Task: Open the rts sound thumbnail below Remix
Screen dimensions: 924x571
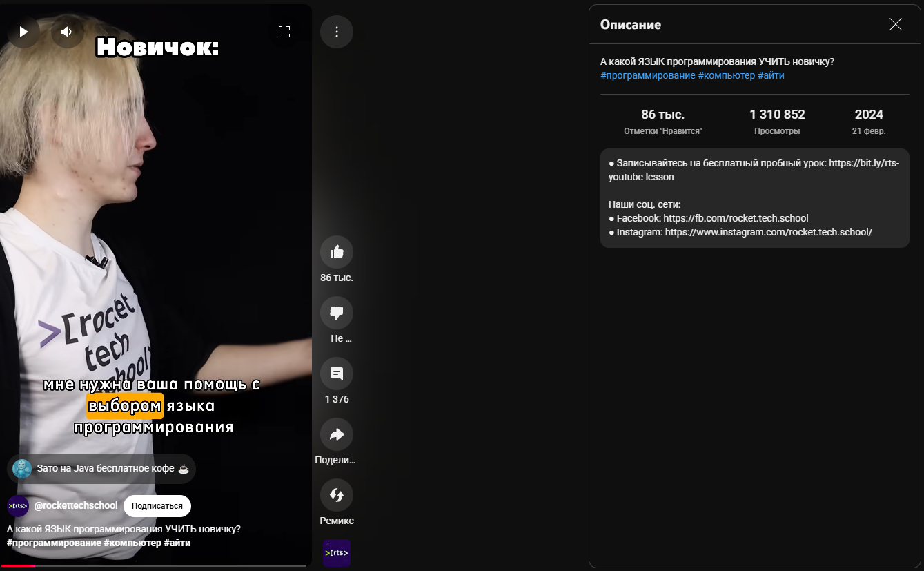Action: point(337,553)
